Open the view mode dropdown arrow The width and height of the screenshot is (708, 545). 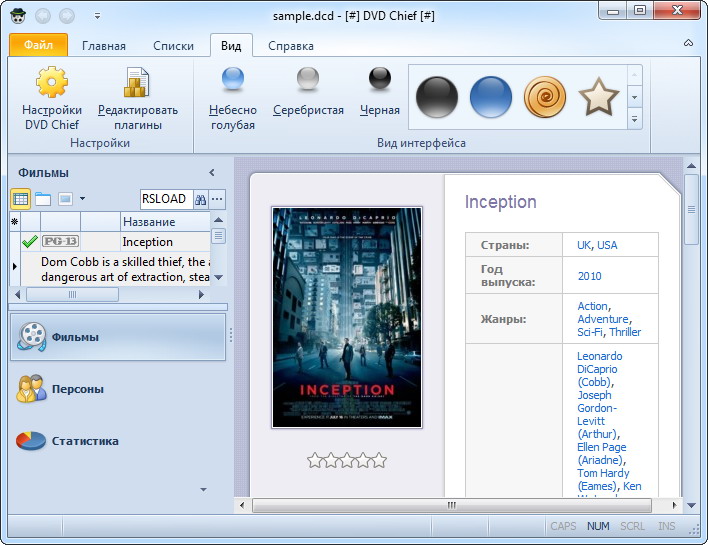82,199
